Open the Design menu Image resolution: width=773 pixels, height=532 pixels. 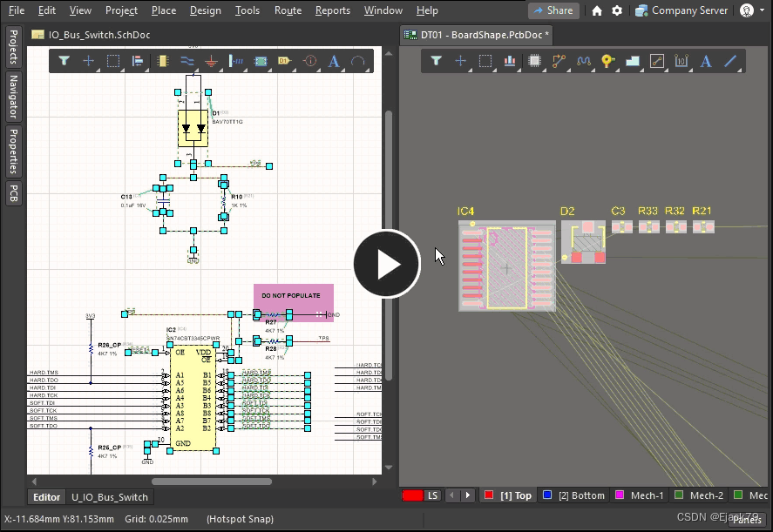tap(205, 10)
